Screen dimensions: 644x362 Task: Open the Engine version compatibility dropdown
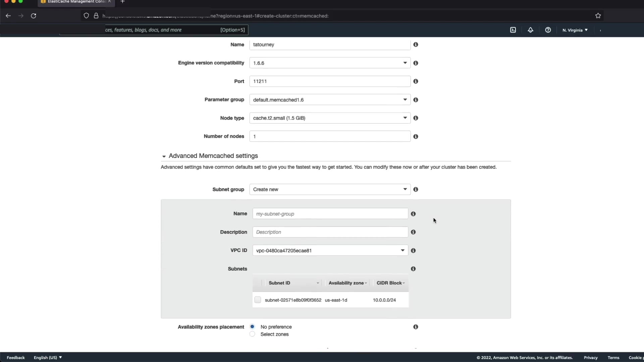point(330,63)
